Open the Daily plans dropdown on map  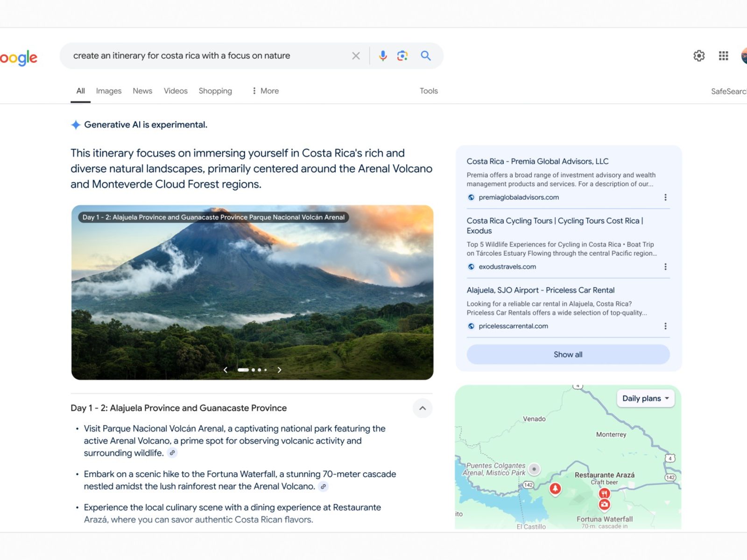645,399
